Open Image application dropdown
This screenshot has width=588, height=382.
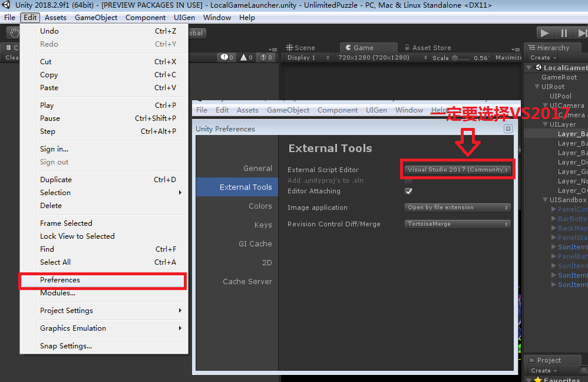click(x=457, y=208)
